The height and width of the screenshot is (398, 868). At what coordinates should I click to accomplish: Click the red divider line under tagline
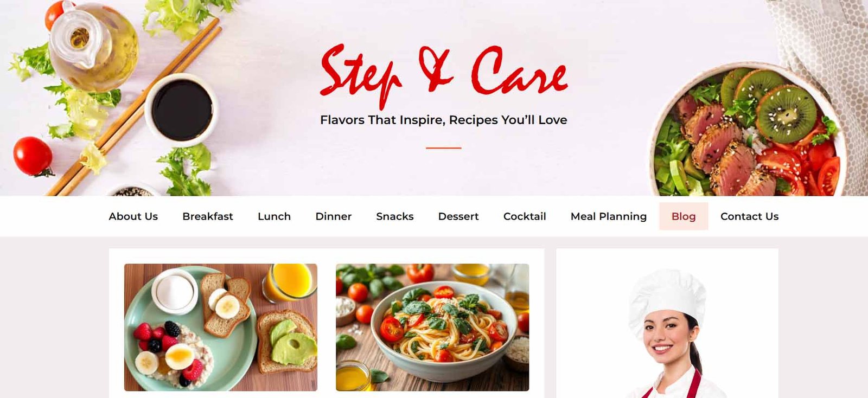443,147
